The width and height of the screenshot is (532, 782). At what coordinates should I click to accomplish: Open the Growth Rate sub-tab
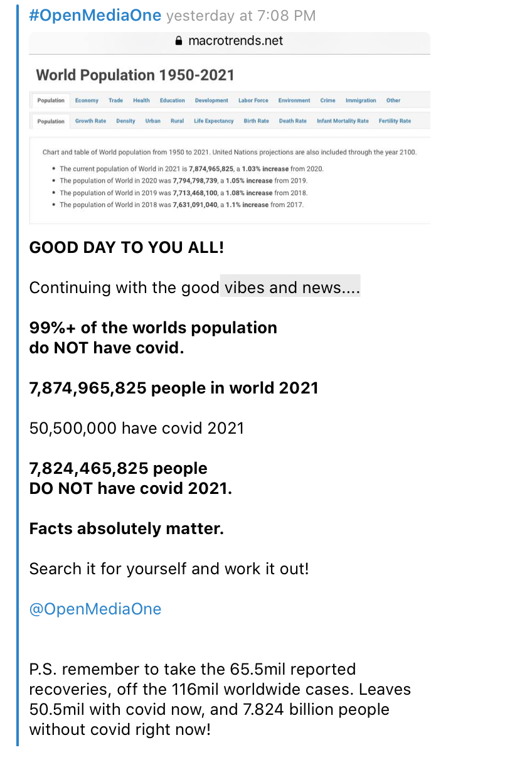(x=90, y=121)
